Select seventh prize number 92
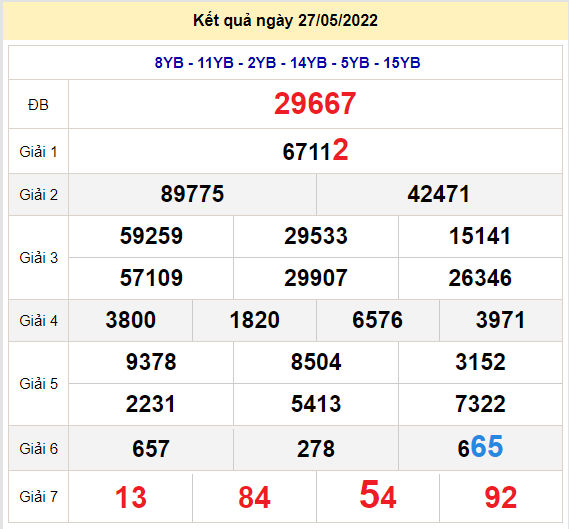Screen dimensions: 569x529 point(500,497)
